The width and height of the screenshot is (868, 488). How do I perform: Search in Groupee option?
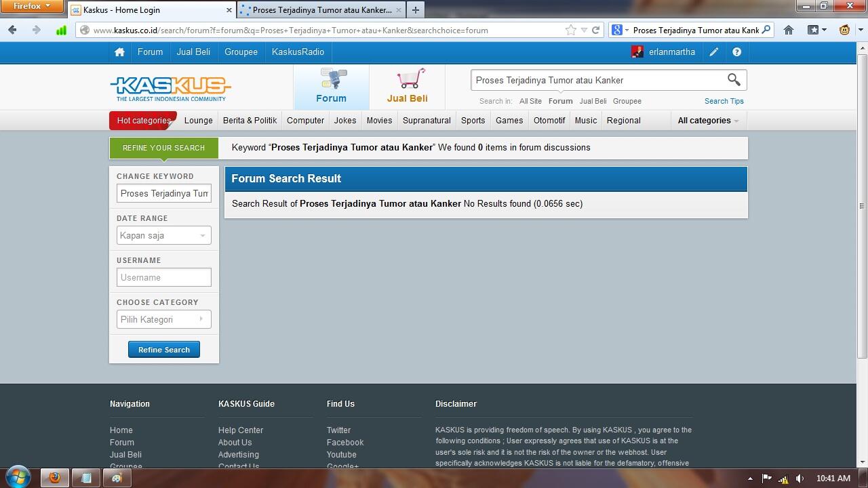click(x=627, y=101)
